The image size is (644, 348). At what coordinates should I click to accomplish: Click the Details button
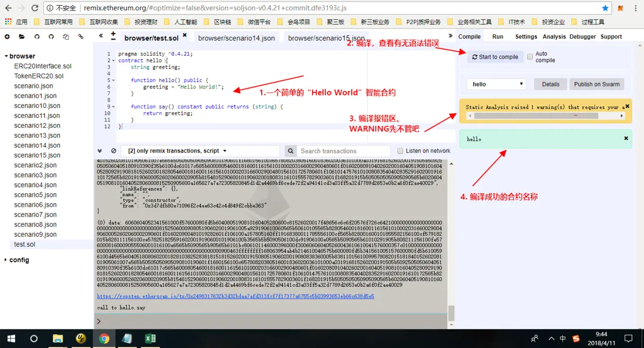(x=551, y=84)
